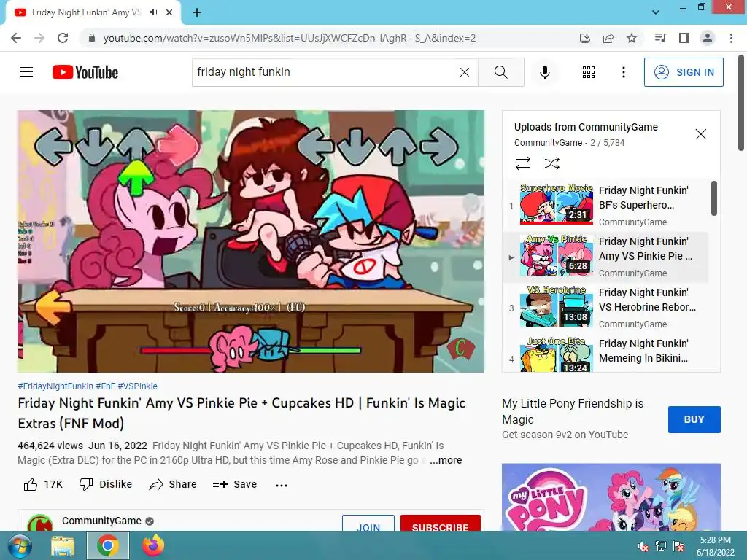Open Firefox from the taskbar

pyautogui.click(x=153, y=545)
